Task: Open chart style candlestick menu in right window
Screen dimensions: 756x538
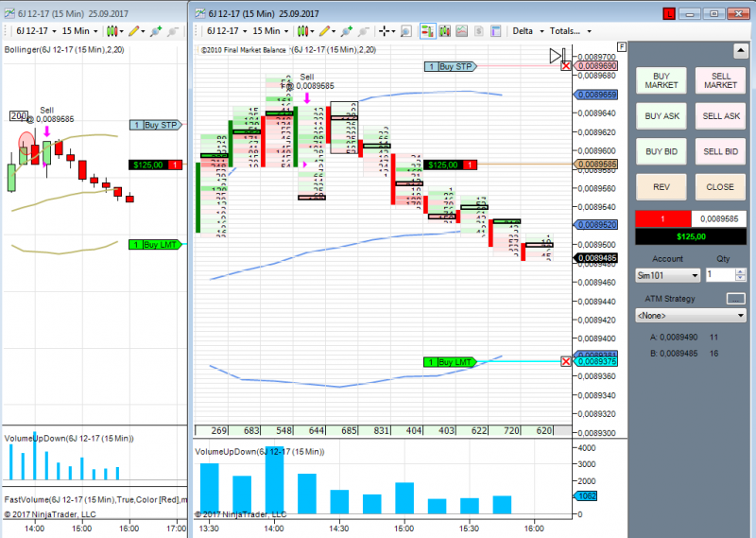Action: (304, 31)
